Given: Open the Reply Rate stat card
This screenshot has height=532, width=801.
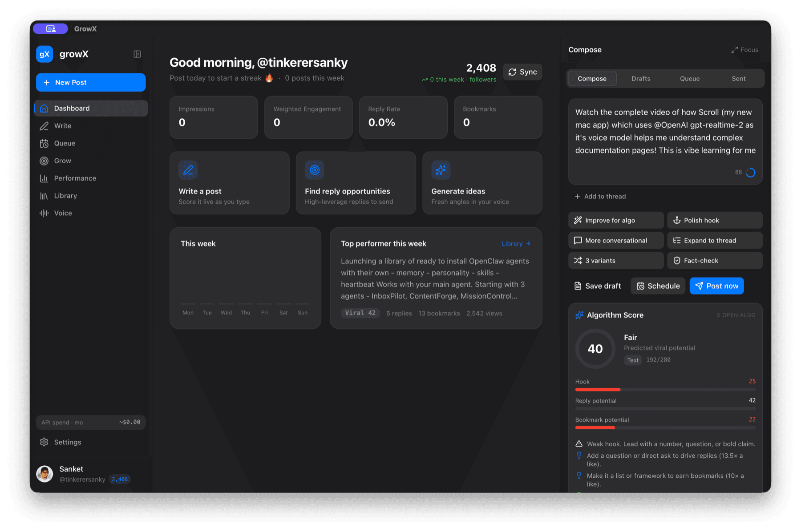Looking at the screenshot, I should (403, 117).
